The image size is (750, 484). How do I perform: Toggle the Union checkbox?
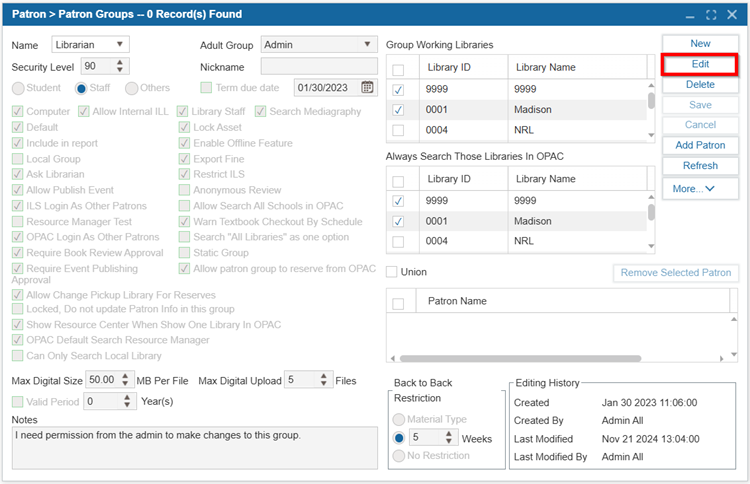[x=392, y=272]
